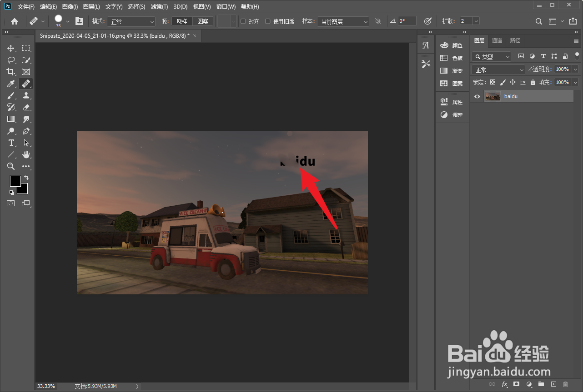
Task: Select the Crop tool
Action: point(11,72)
